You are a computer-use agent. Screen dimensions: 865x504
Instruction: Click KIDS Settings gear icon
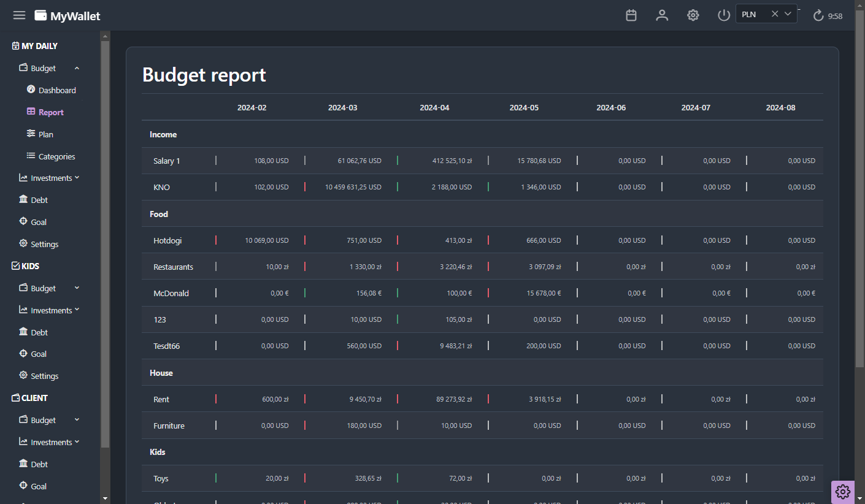pos(23,375)
